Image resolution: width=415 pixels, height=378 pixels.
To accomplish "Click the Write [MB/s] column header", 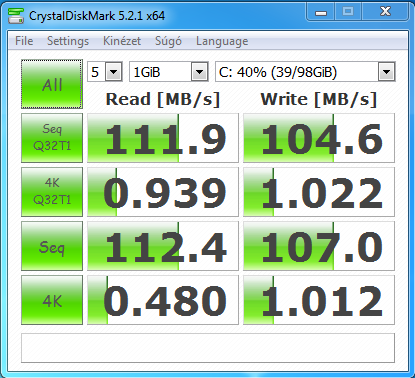I will pyautogui.click(x=319, y=99).
